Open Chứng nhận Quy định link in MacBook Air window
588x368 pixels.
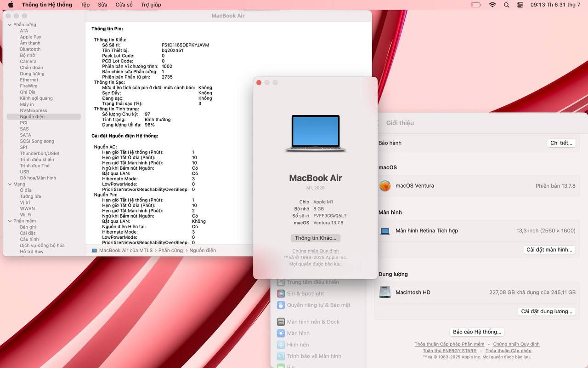click(316, 251)
